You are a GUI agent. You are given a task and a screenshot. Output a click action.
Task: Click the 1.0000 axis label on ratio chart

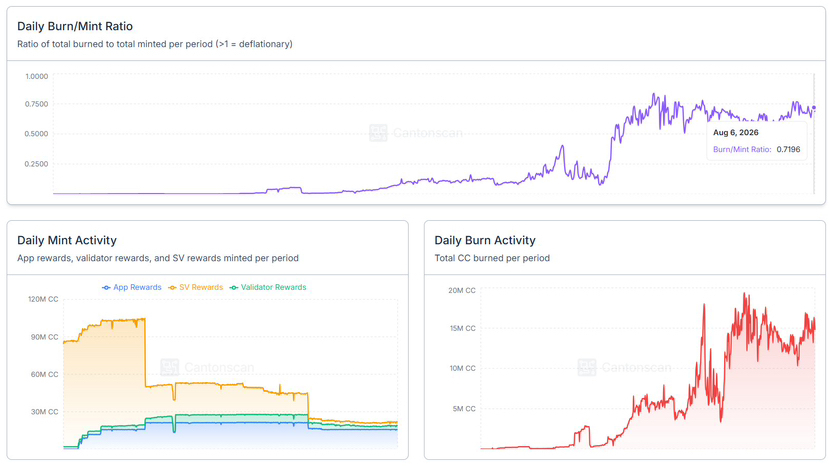coord(36,77)
